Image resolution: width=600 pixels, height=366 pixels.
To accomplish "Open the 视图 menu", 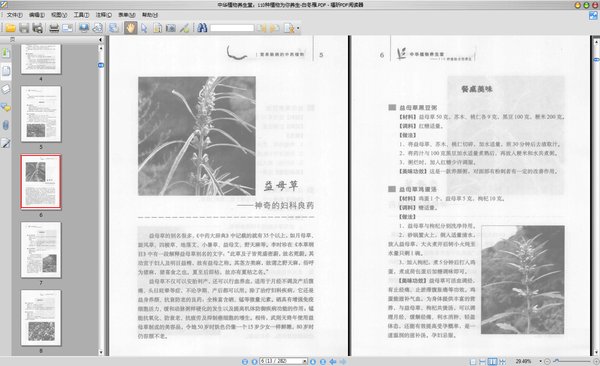I will pos(59,15).
